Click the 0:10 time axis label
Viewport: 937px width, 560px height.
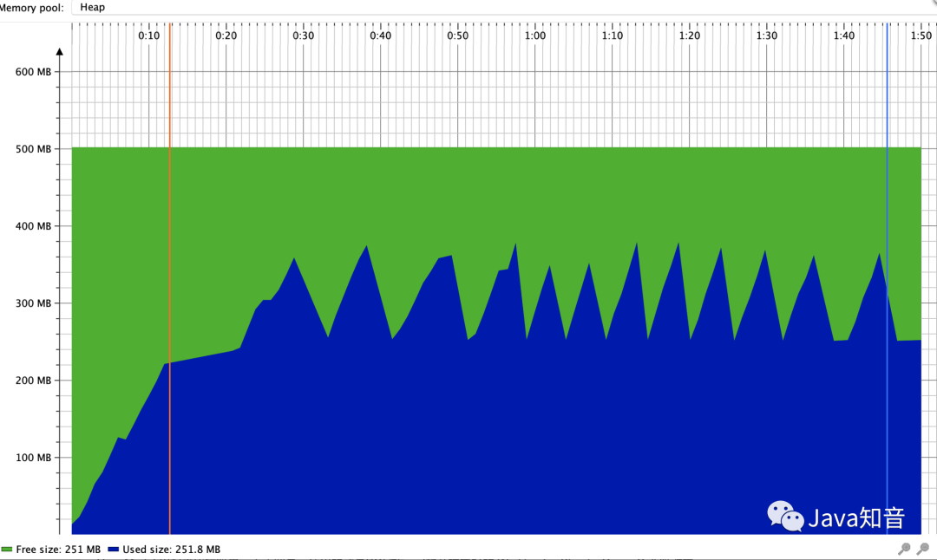pos(149,36)
